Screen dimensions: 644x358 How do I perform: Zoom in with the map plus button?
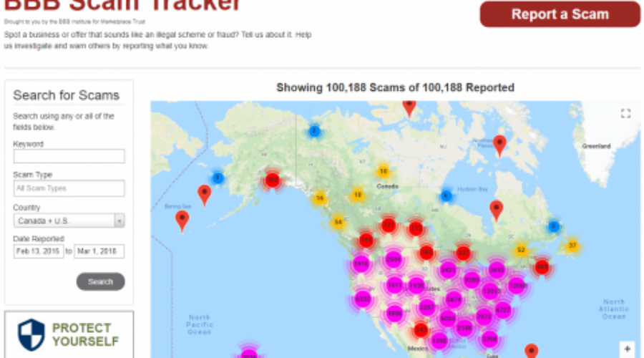point(627,349)
